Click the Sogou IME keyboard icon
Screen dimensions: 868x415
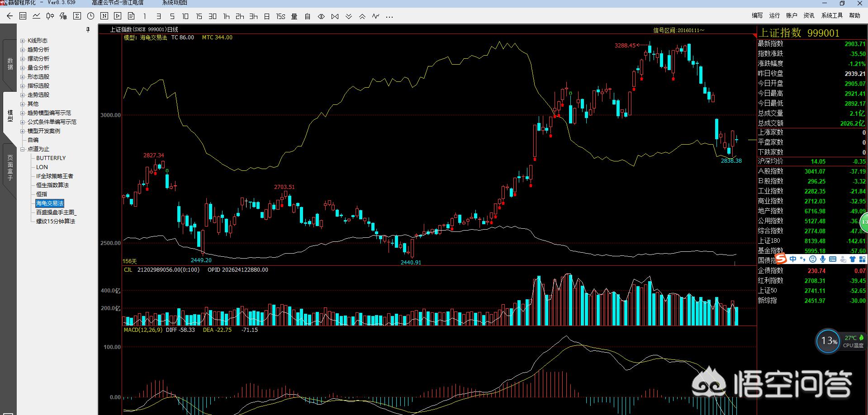[x=833, y=259]
